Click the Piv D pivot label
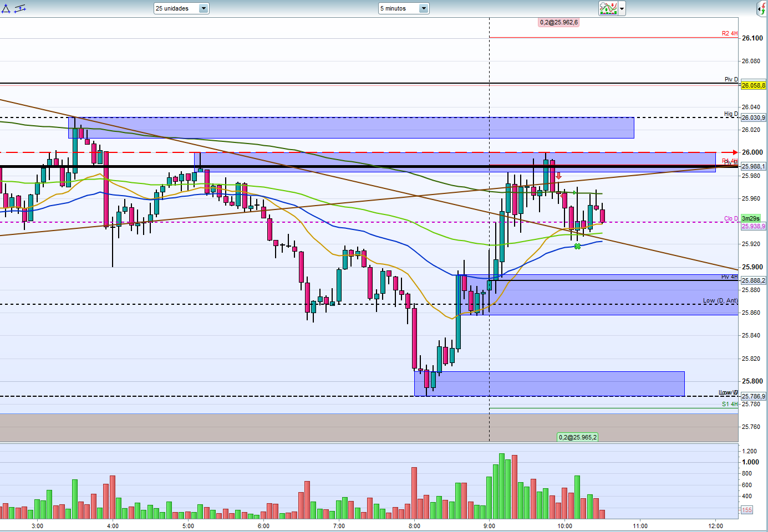 pos(731,80)
